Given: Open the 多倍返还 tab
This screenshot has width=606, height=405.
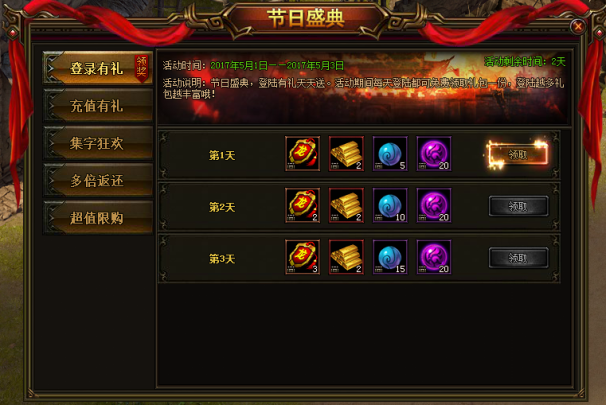Looking at the screenshot, I should point(97,180).
